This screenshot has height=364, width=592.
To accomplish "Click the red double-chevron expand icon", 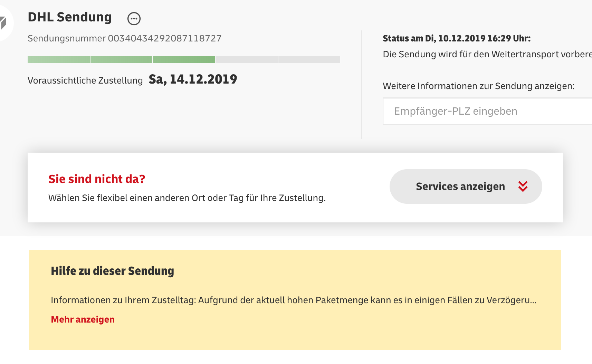I will coord(523,186).
